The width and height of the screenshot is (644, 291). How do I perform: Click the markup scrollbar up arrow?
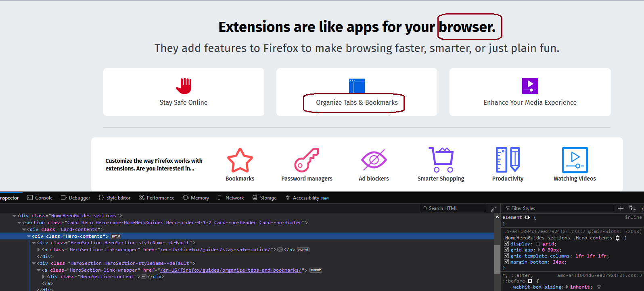[497, 217]
